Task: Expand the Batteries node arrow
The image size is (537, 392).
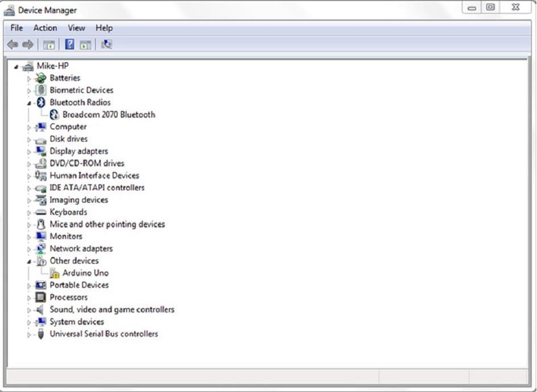Action: (29, 79)
